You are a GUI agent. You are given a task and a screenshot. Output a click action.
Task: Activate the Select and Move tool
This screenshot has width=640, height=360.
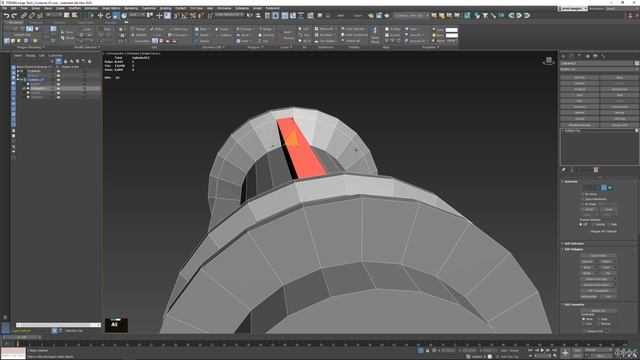tap(100, 16)
